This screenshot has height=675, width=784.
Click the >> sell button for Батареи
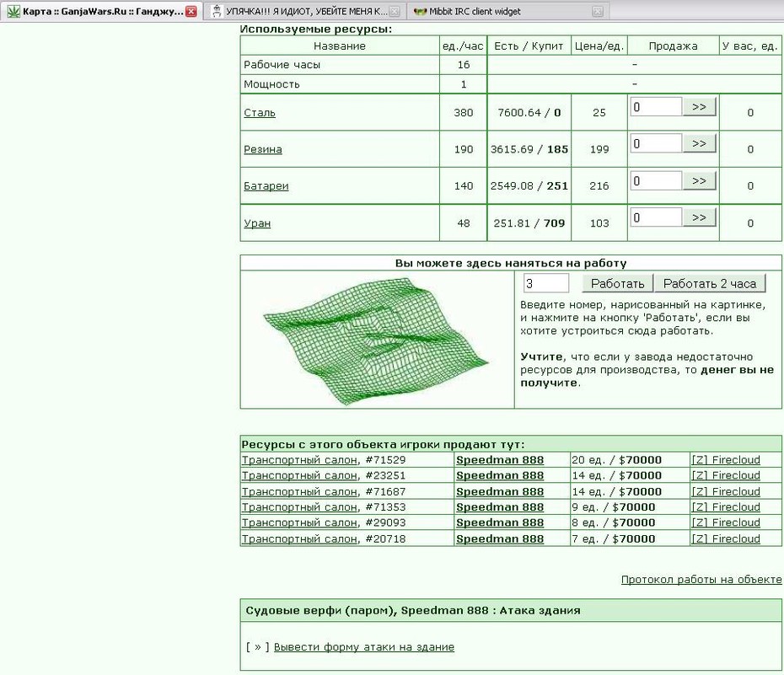(699, 180)
